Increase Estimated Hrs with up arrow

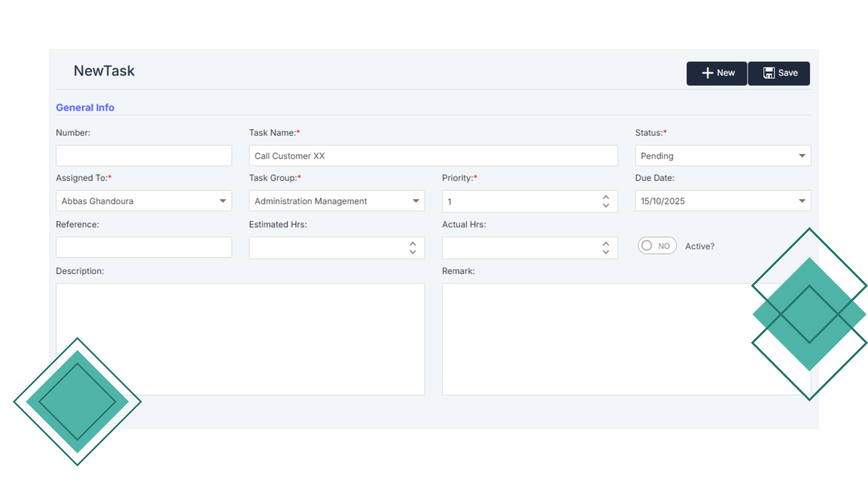[x=413, y=244]
